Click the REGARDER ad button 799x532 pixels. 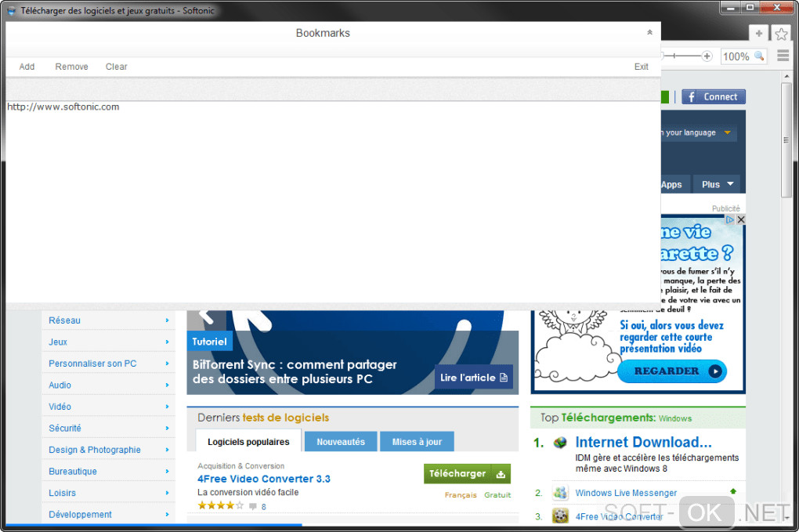coord(672,371)
